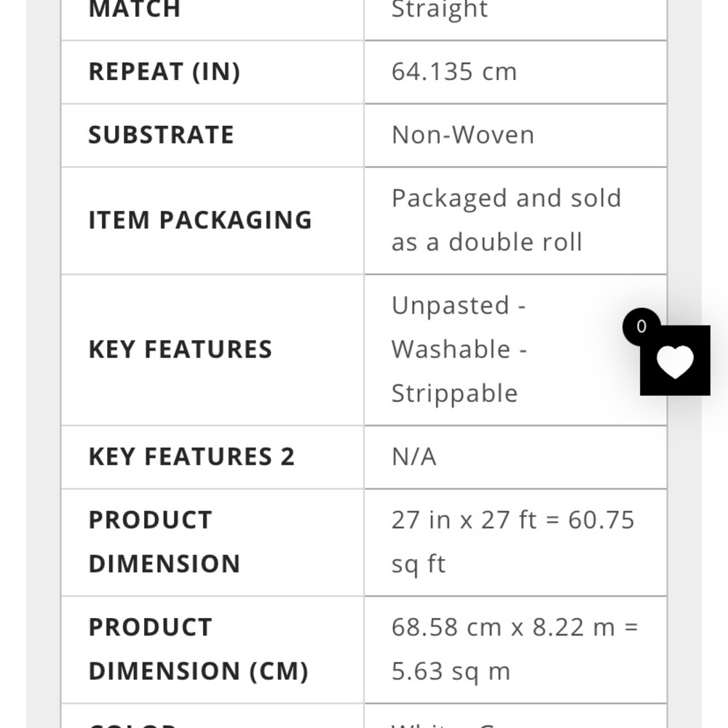Click the REPEAT (IN) label cell
The height and width of the screenshot is (728, 728).
click(x=164, y=72)
